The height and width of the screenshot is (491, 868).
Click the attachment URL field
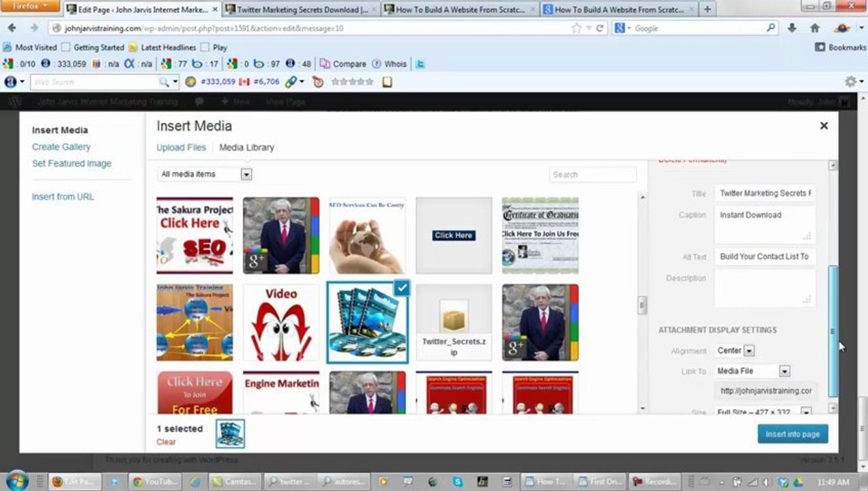765,391
